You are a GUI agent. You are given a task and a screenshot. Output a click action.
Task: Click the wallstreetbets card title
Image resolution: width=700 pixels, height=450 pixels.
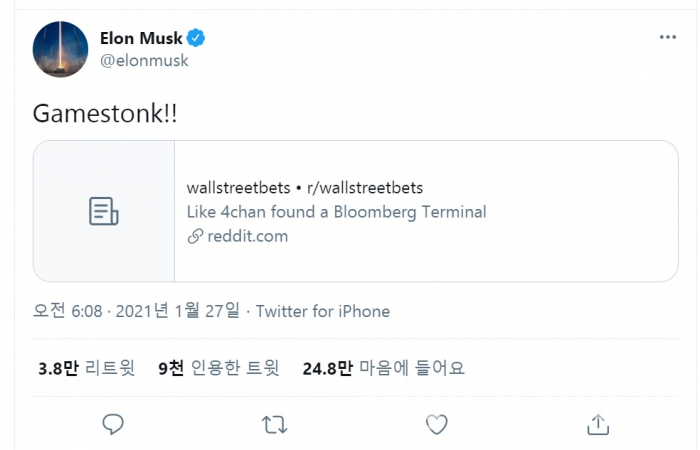305,187
